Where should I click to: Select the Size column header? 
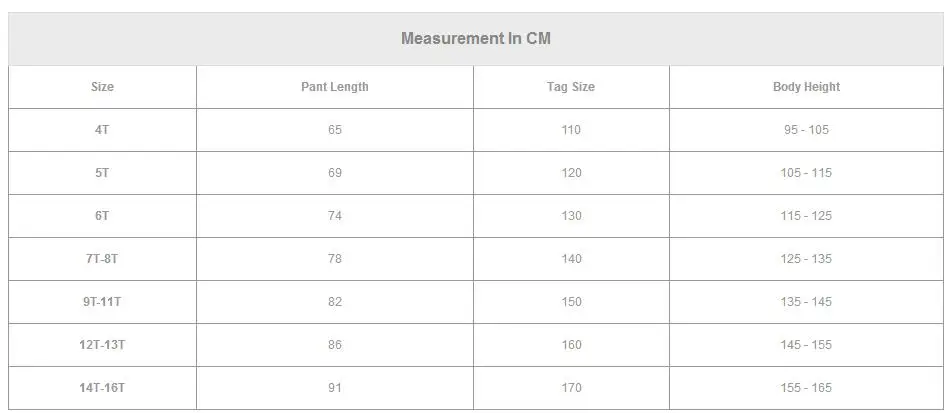[x=102, y=86]
